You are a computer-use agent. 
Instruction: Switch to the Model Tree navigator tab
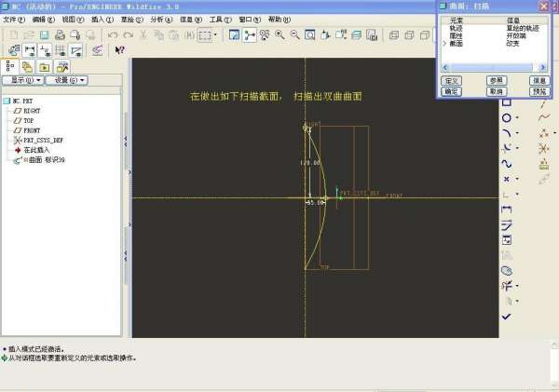tap(10, 67)
